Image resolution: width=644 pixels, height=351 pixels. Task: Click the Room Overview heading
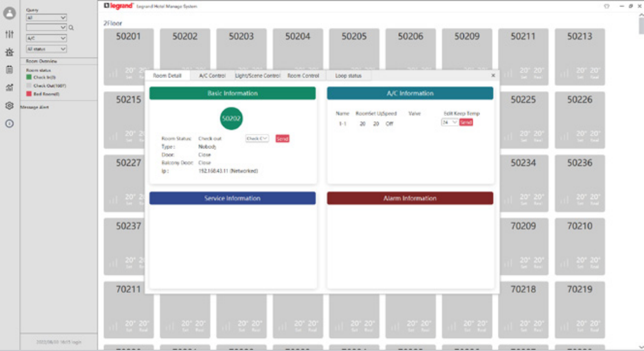point(41,61)
